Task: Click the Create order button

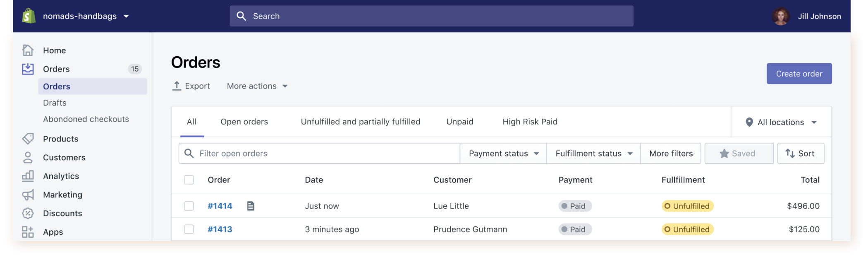Action: coord(799,74)
